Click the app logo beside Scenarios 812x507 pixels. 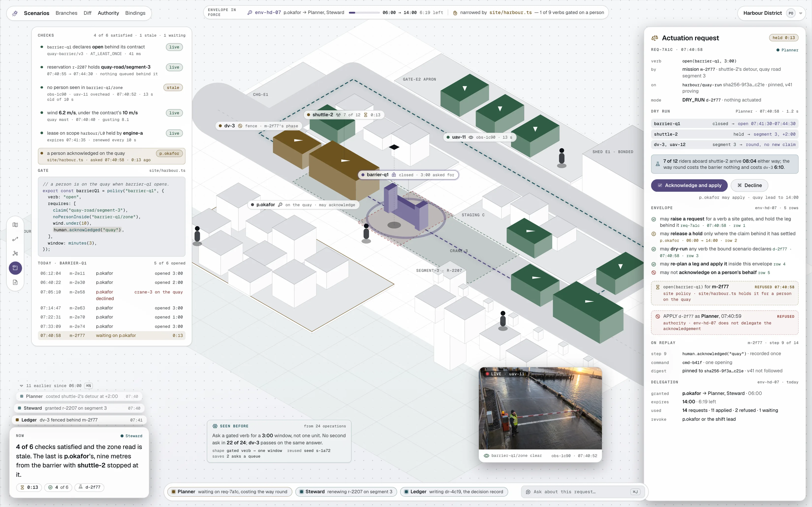[15, 14]
